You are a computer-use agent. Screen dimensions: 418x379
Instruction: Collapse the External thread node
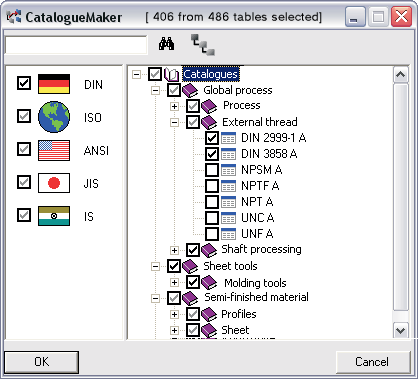point(174,122)
